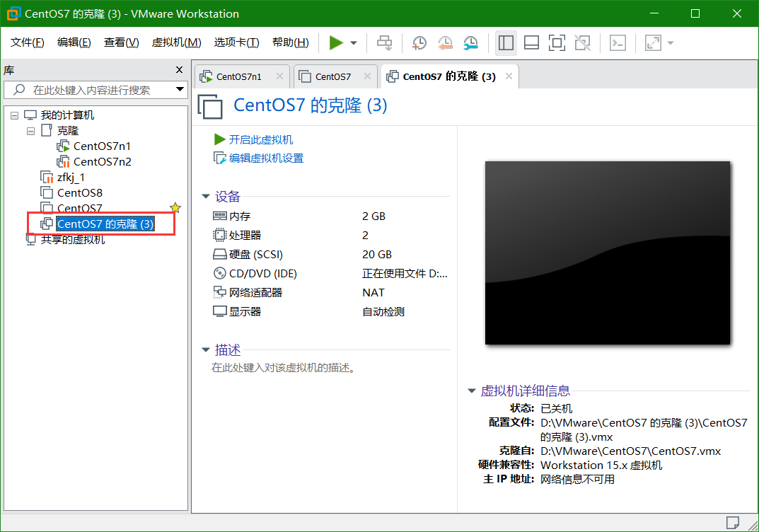
Task: Click the revert to snapshot toolbar icon
Action: 445,42
